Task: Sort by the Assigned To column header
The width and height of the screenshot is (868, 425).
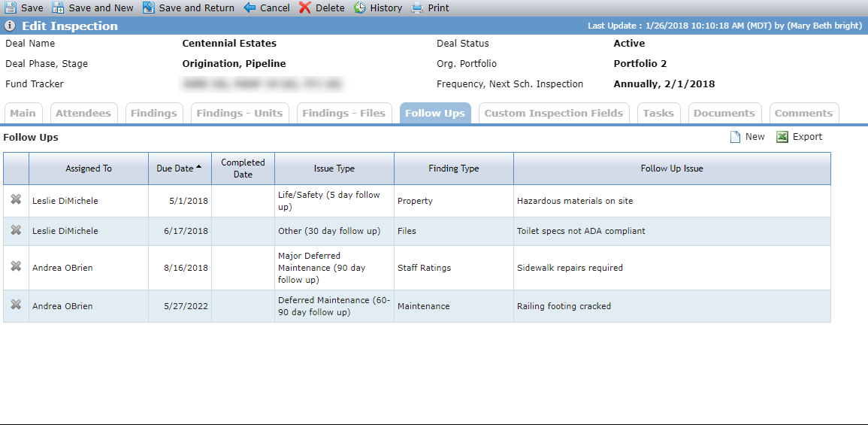Action: 89,168
